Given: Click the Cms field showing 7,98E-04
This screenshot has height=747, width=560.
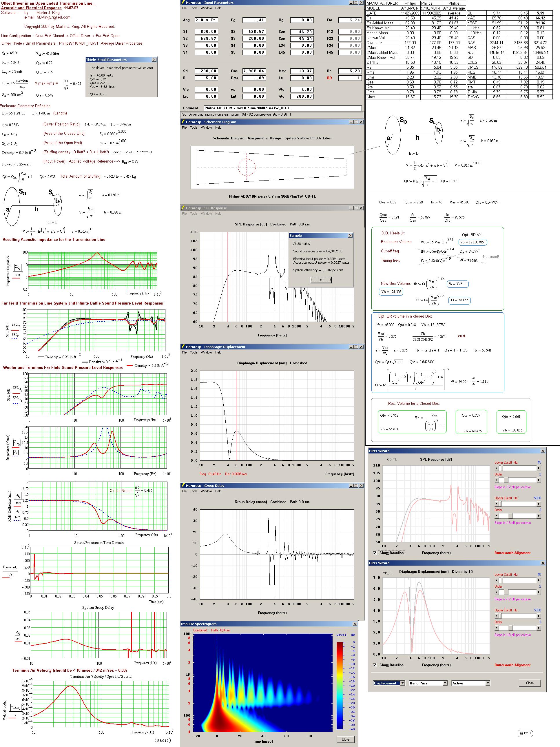Looking at the screenshot, I should 254,71.
